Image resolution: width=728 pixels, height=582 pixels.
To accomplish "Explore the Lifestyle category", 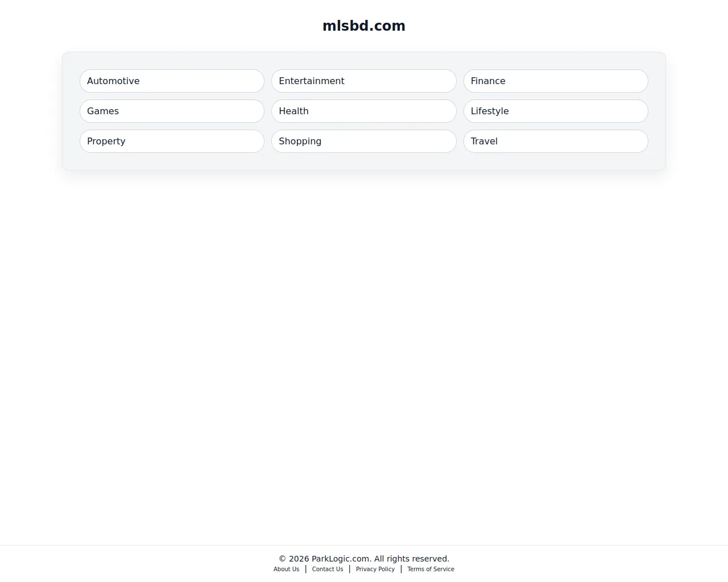I will click(x=556, y=111).
